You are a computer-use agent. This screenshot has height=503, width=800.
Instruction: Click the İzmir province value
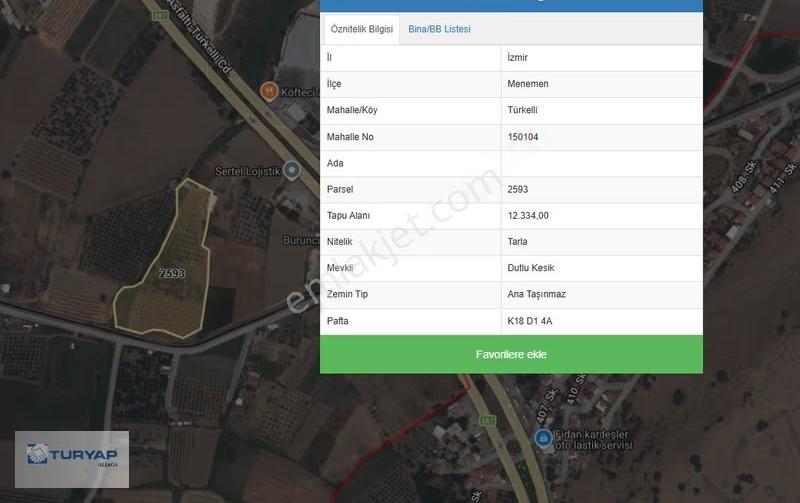(x=517, y=58)
